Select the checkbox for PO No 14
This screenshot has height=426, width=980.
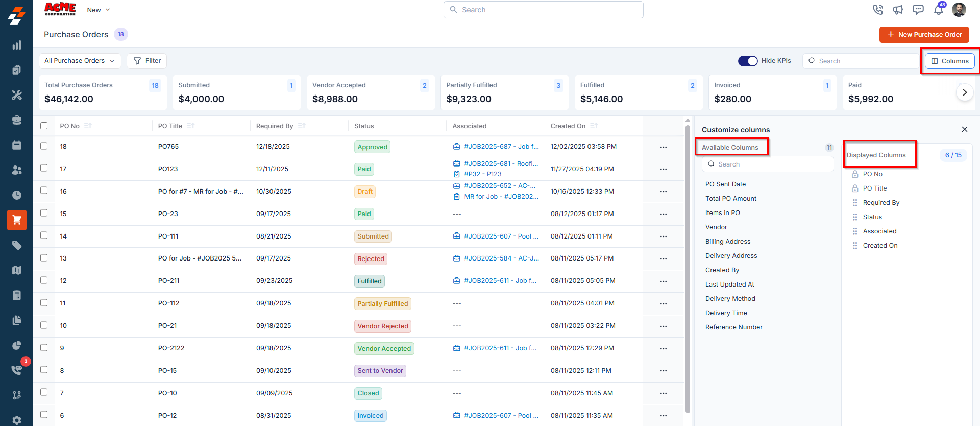coord(44,235)
